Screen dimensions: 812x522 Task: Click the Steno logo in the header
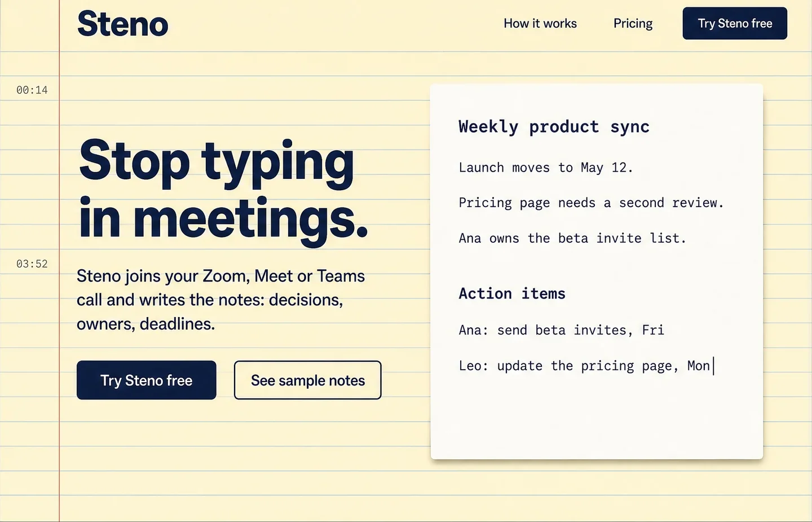[x=123, y=24]
